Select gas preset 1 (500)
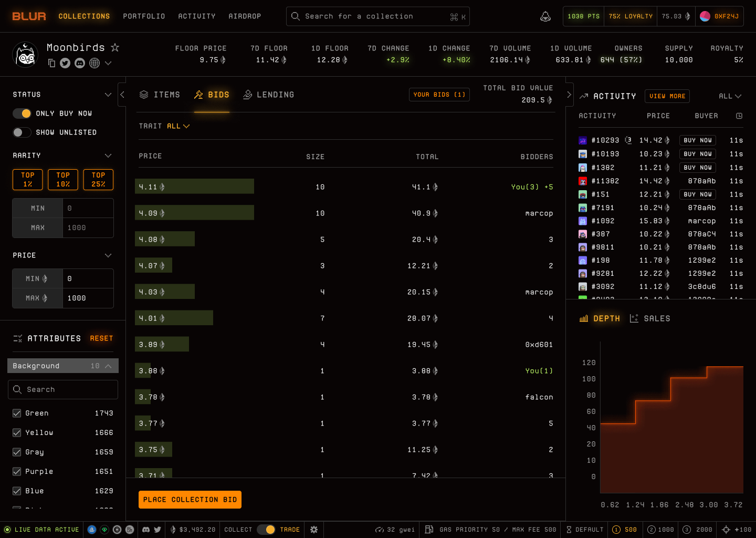 625,530
